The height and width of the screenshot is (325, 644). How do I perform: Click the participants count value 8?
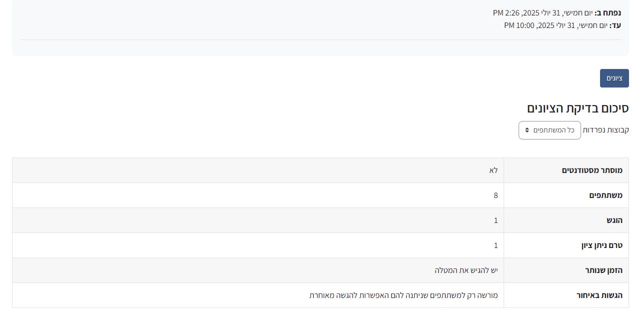point(496,195)
